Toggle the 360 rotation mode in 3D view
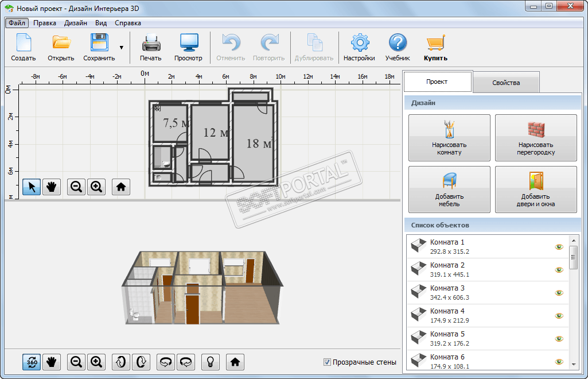This screenshot has width=588, height=379. tap(32, 362)
